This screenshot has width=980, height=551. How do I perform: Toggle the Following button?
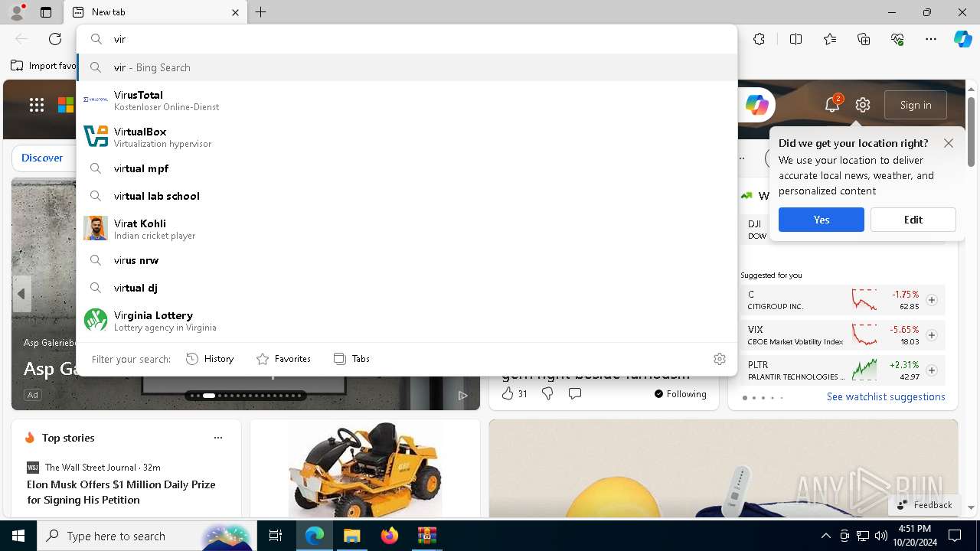[x=680, y=393]
